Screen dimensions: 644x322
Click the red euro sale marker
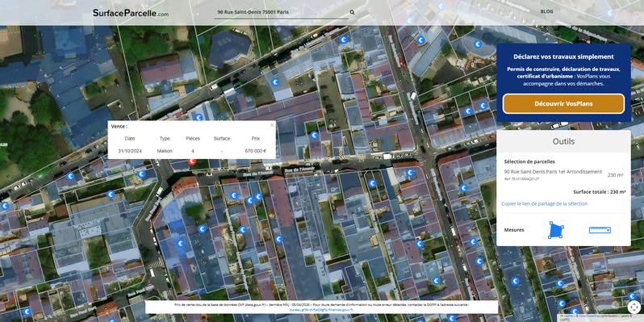coord(192,161)
